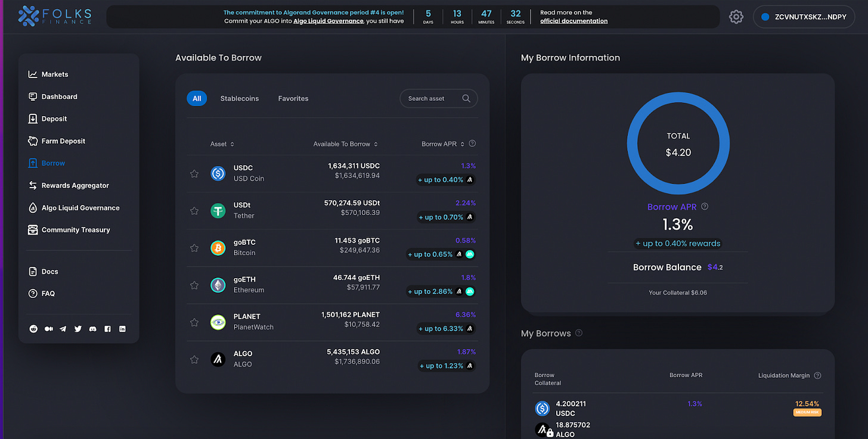The image size is (868, 439).
Task: Favorite USDt with its star
Action: (x=194, y=210)
